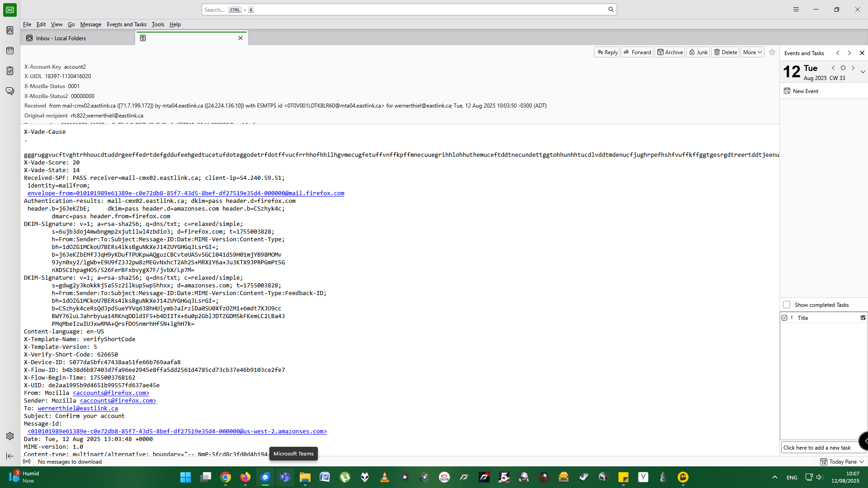Toggle Show completed Tasks checkbox
The width and height of the screenshot is (868, 488).
[x=787, y=305]
